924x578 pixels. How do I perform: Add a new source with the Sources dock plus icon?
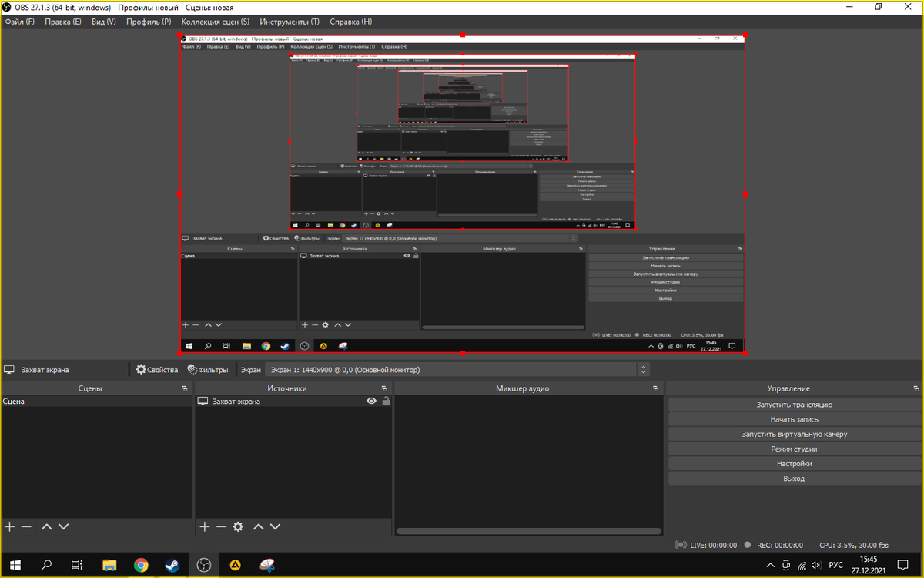[x=204, y=526]
